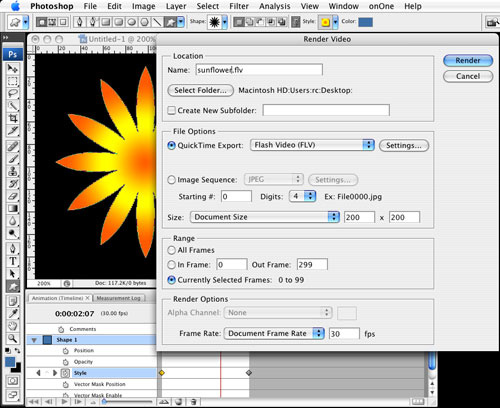Click the timeline zoom slider handle

pos(105,402)
